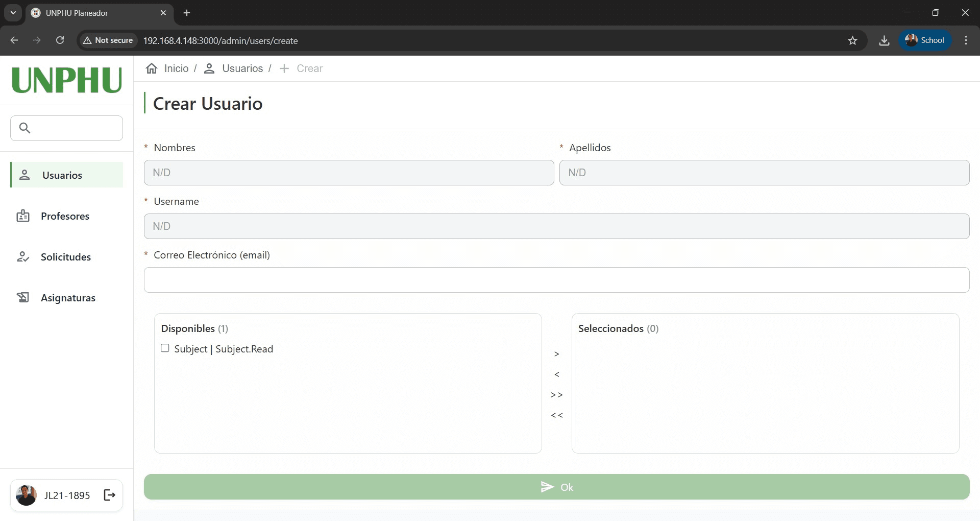Image resolution: width=980 pixels, height=521 pixels.
Task: Submit the form with the Ok button
Action: click(x=557, y=487)
